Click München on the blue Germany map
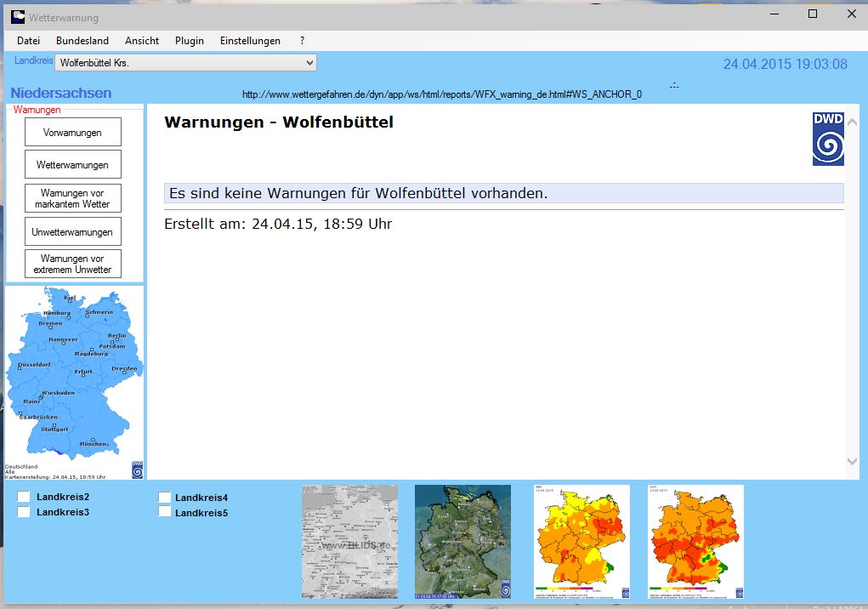The width and height of the screenshot is (868, 609). coord(94,444)
